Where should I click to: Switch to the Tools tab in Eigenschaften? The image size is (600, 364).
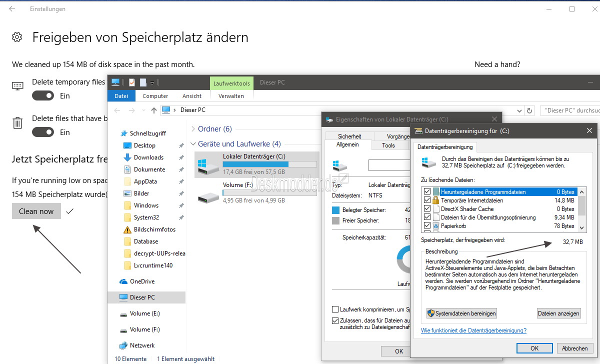[388, 145]
